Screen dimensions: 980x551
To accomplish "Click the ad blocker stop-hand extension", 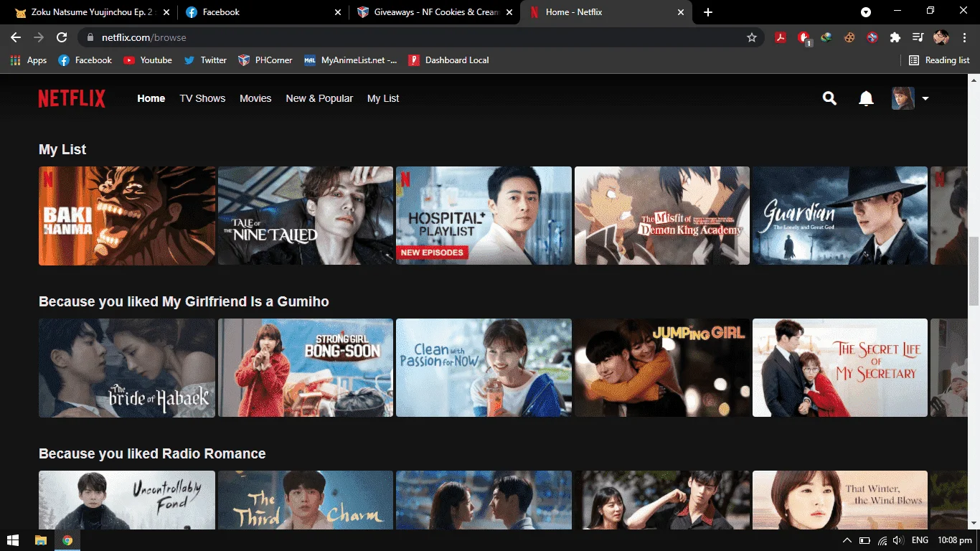I will (804, 37).
